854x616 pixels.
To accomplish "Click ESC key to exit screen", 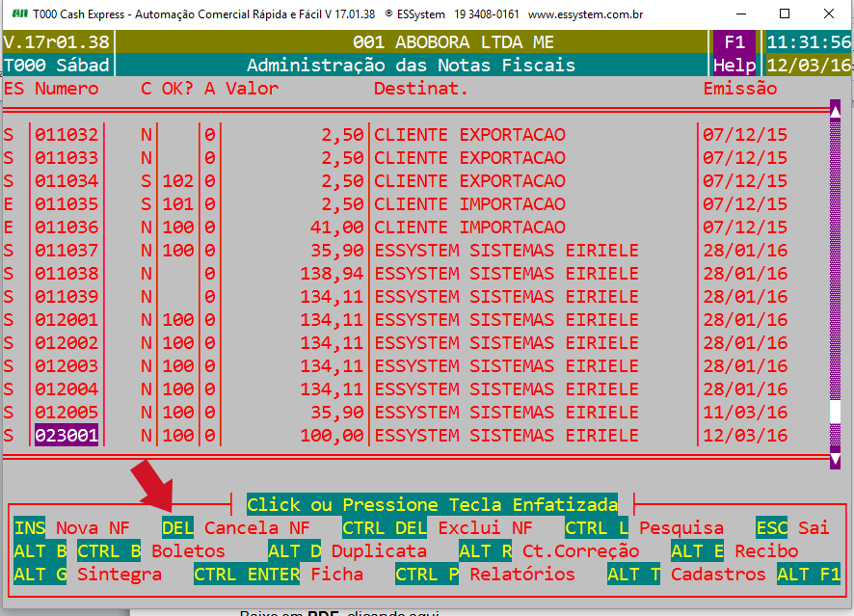I will click(773, 528).
